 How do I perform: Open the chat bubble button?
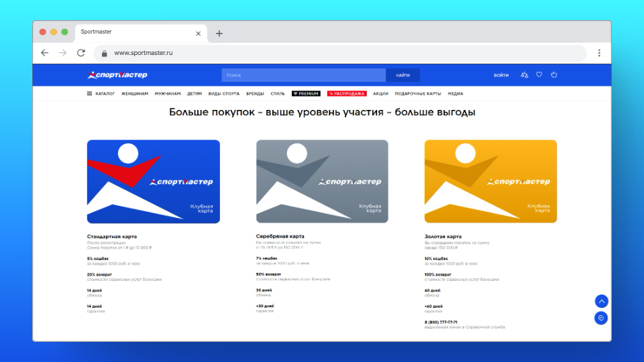[601, 318]
